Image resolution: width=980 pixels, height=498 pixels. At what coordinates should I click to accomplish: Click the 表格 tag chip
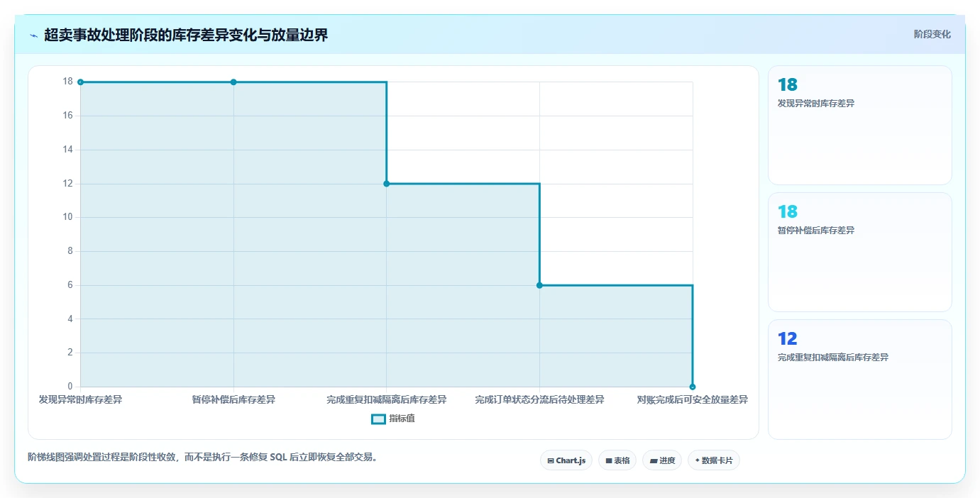[617, 460]
